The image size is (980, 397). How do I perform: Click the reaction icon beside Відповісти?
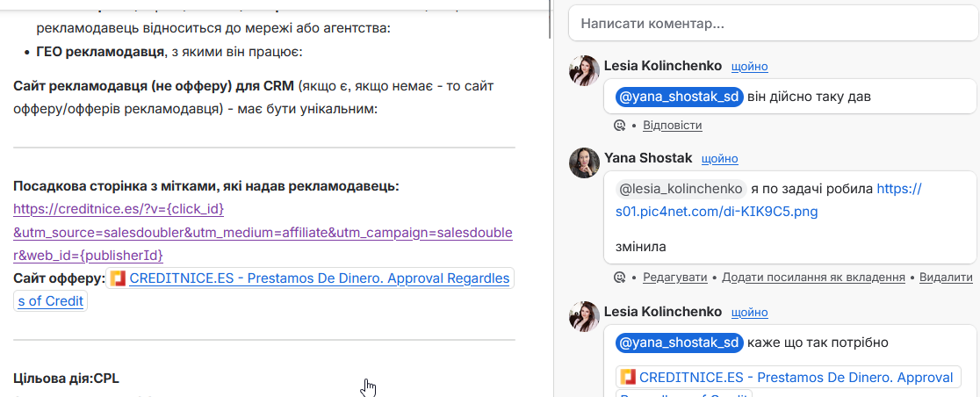620,126
